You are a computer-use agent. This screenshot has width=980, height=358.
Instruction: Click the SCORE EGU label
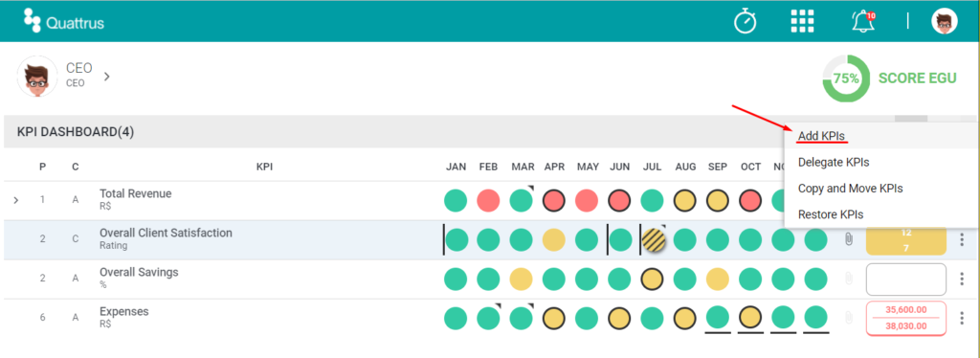917,78
